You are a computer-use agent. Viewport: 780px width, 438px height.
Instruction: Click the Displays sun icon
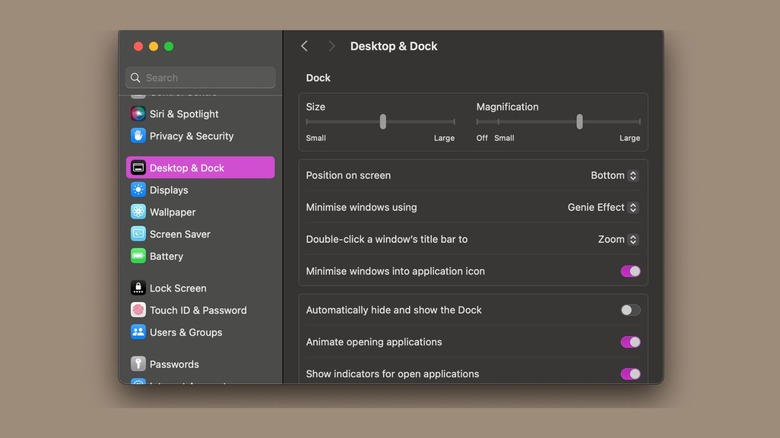tap(138, 190)
